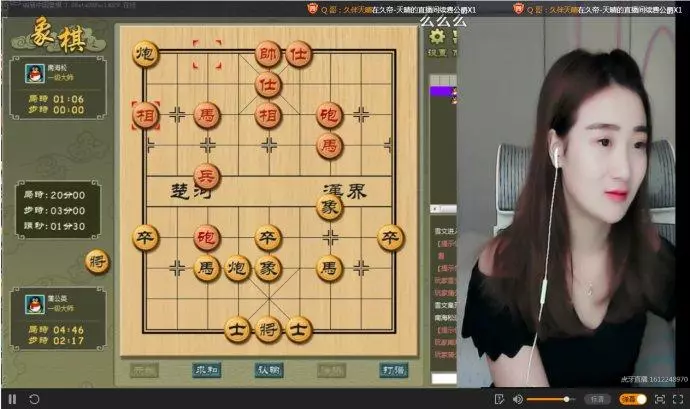Screen dimensions: 690x409
Task: Click the refresh stream icon
Action: point(34,399)
